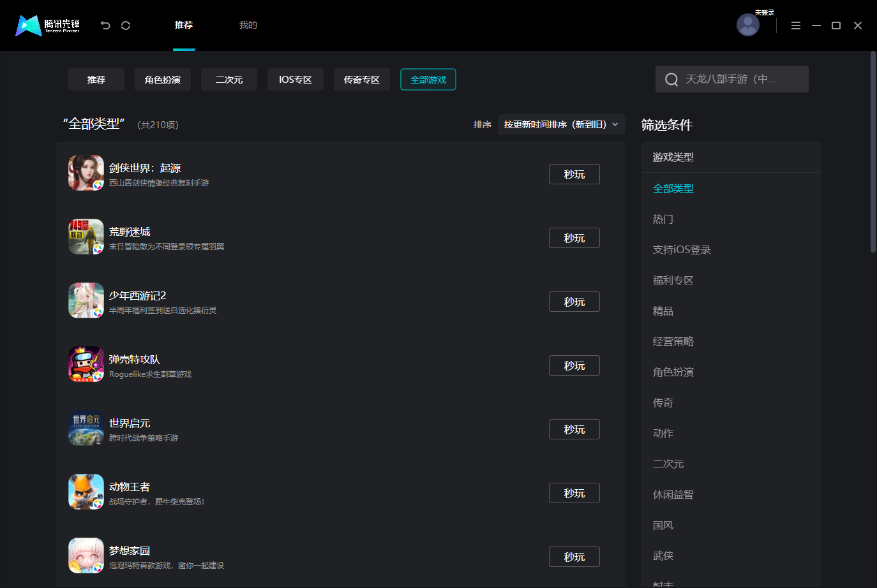Select the 二次元 category button
The image size is (877, 588).
[x=229, y=80]
